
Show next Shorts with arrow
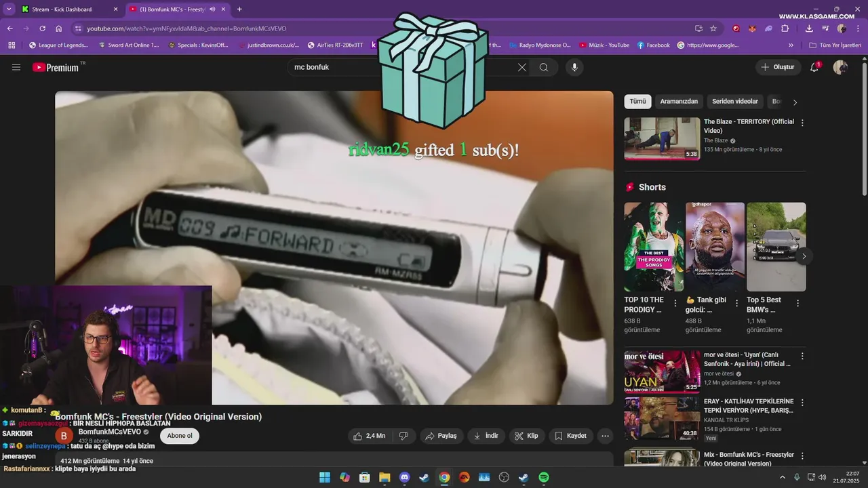click(x=804, y=256)
